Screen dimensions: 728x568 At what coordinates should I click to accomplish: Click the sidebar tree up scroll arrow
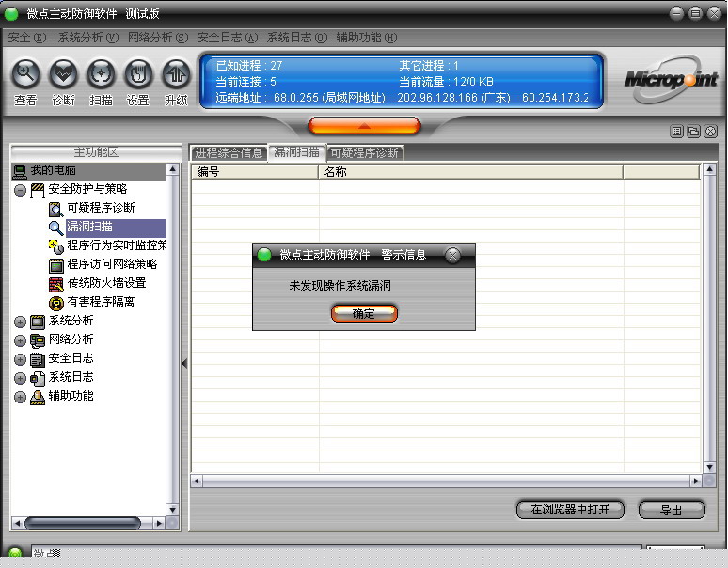(x=172, y=169)
